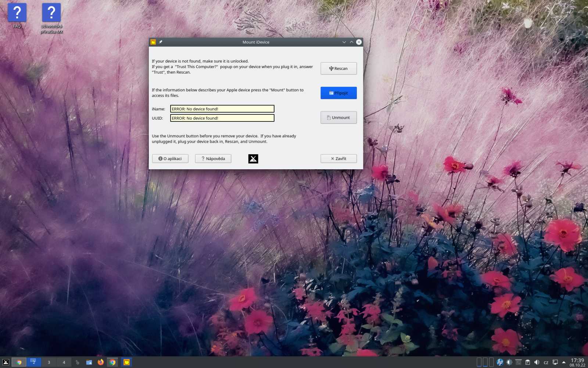This screenshot has height=368, width=588.
Task: Toggle the pin icon in the title bar
Action: pos(161,42)
